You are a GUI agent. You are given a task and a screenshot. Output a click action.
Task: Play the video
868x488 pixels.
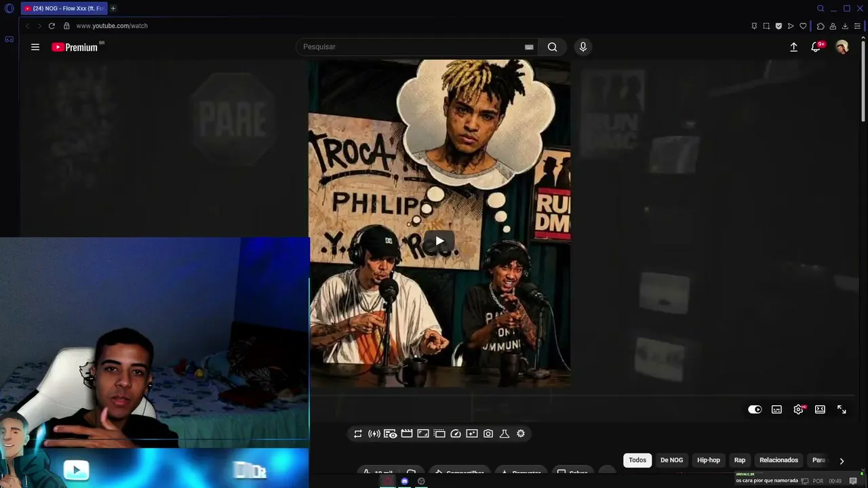(x=439, y=241)
